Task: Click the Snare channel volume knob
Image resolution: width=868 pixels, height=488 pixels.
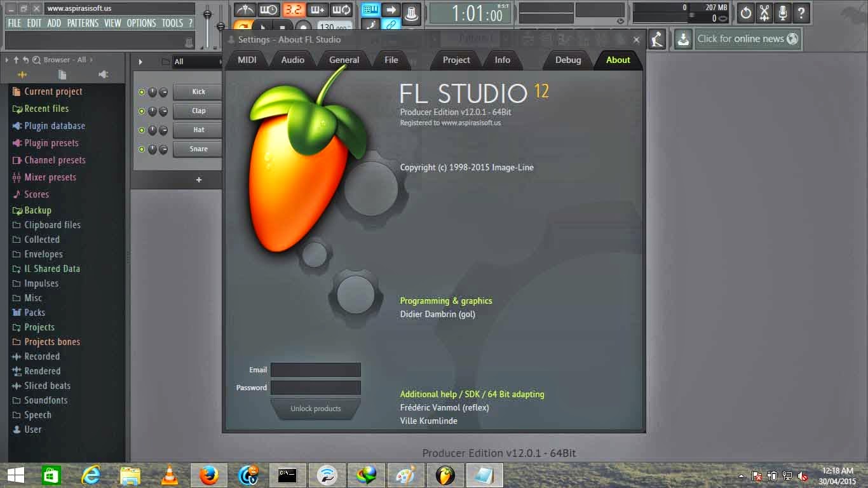Action: point(163,149)
